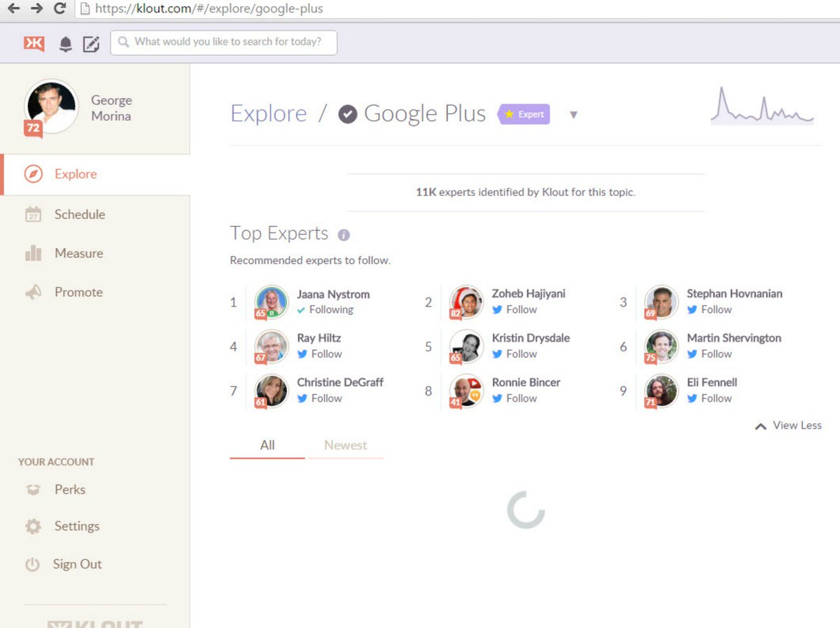Click the Settings gear icon

pos(33,526)
